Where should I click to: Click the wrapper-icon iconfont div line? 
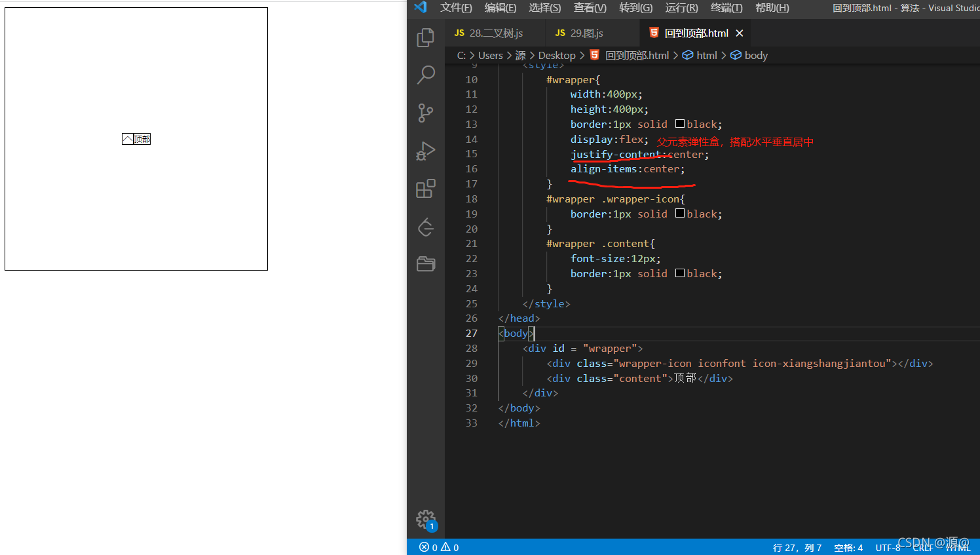tap(740, 364)
